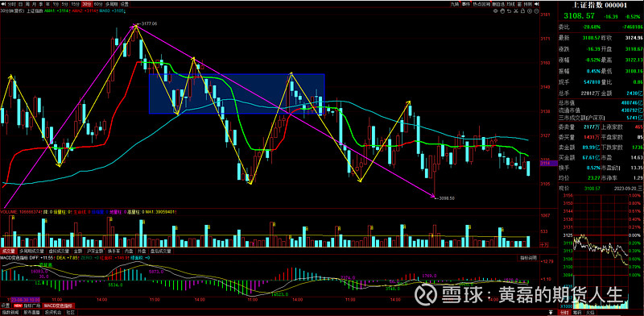Screen dimensions: 644x316
Task: Collapse the side panel with the top-right arrow
Action: point(537,4)
